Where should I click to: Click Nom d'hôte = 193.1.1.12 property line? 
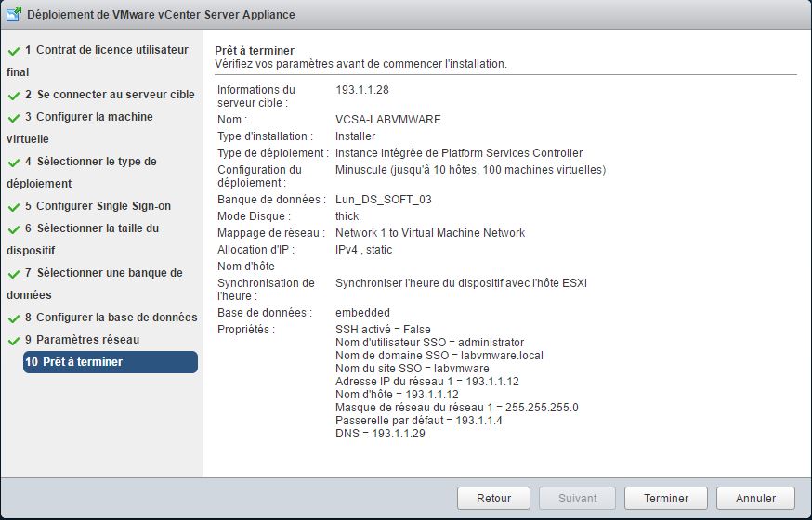[x=397, y=395]
